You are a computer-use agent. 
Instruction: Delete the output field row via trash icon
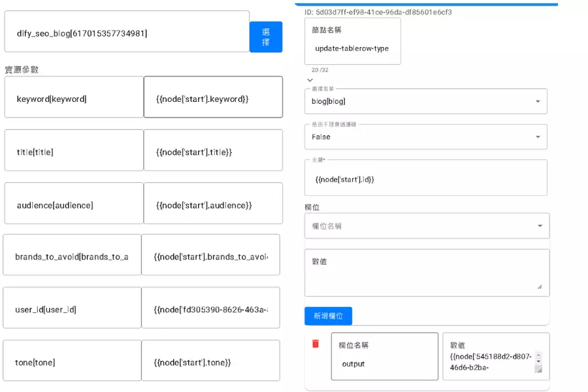[316, 344]
